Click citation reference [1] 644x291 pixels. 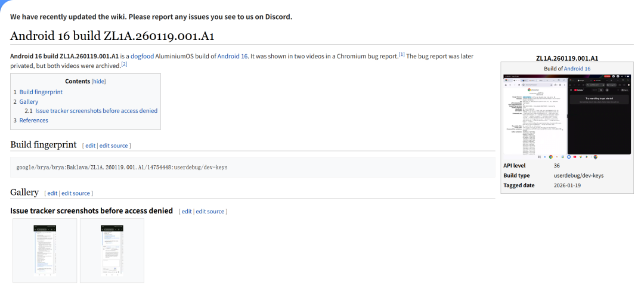[401, 54]
